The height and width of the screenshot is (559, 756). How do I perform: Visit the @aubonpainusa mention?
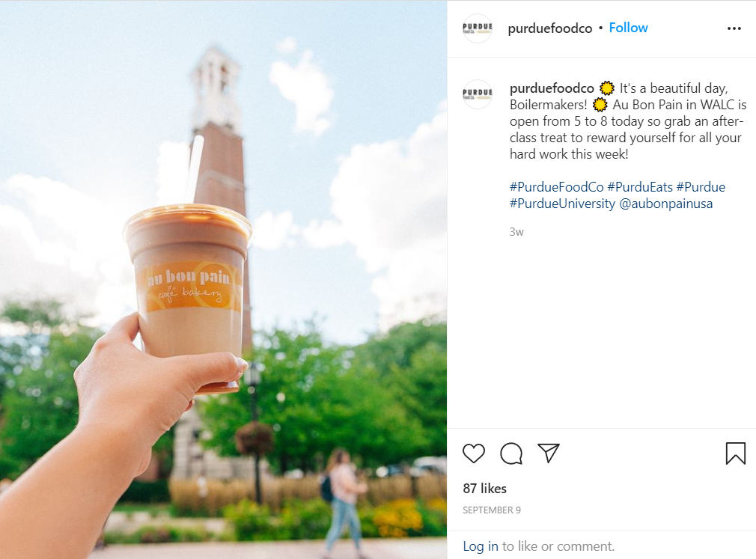[666, 204]
